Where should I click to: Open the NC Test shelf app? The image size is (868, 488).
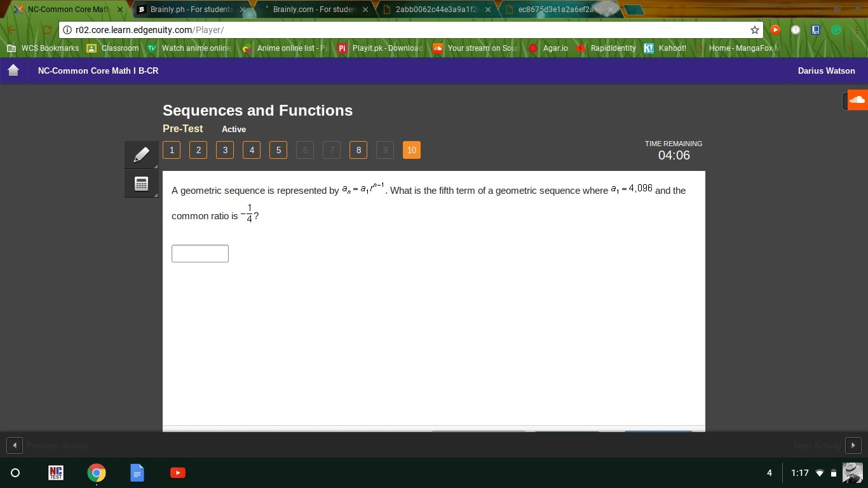coord(56,473)
